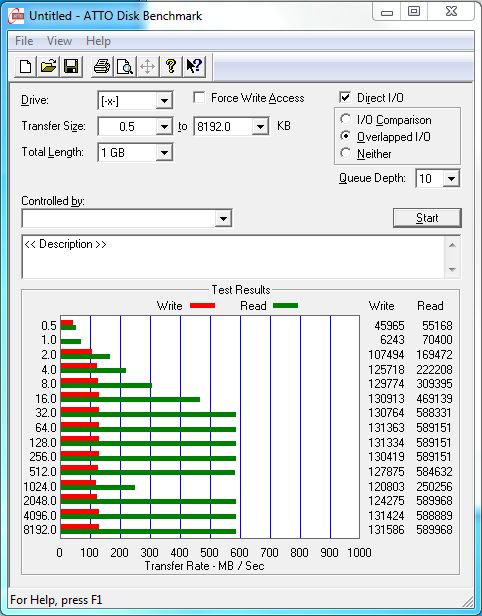Open the View menu
The height and width of the screenshot is (616, 482).
(59, 41)
